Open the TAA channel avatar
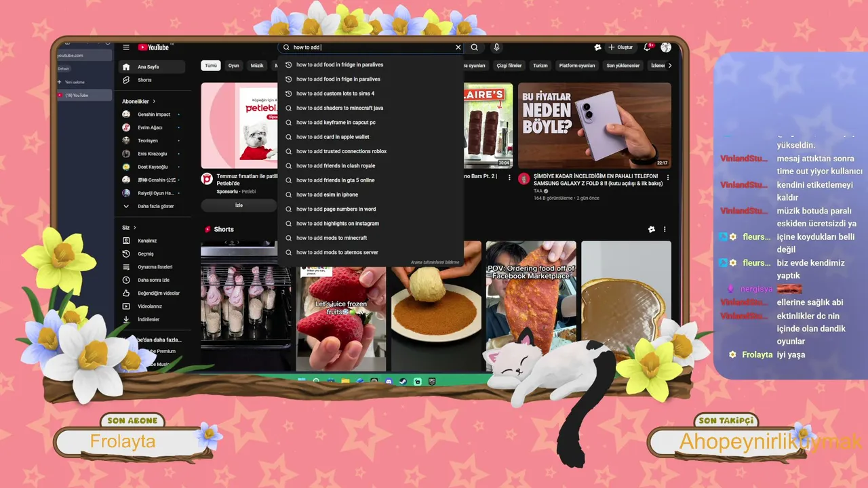The image size is (868, 488). [x=524, y=178]
